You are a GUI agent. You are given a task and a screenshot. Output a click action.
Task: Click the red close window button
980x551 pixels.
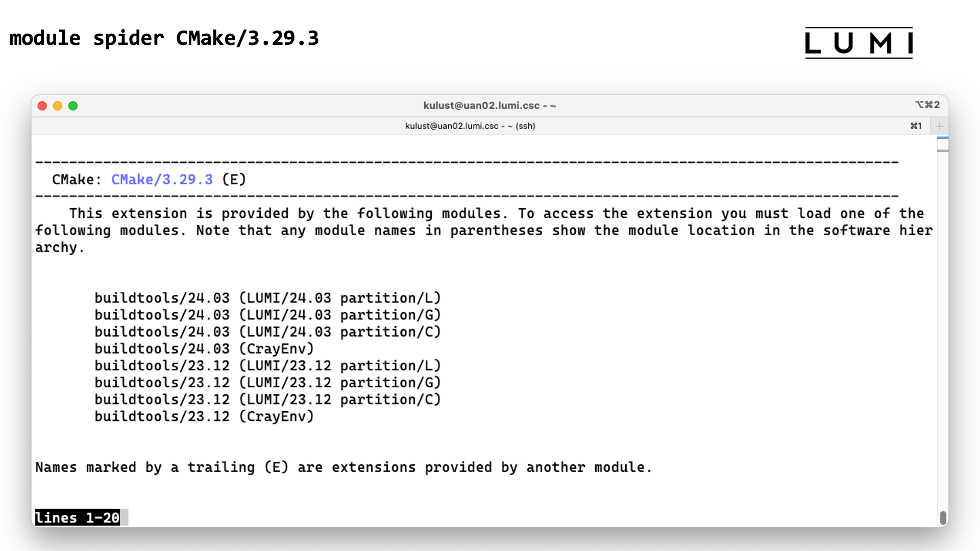coord(42,106)
